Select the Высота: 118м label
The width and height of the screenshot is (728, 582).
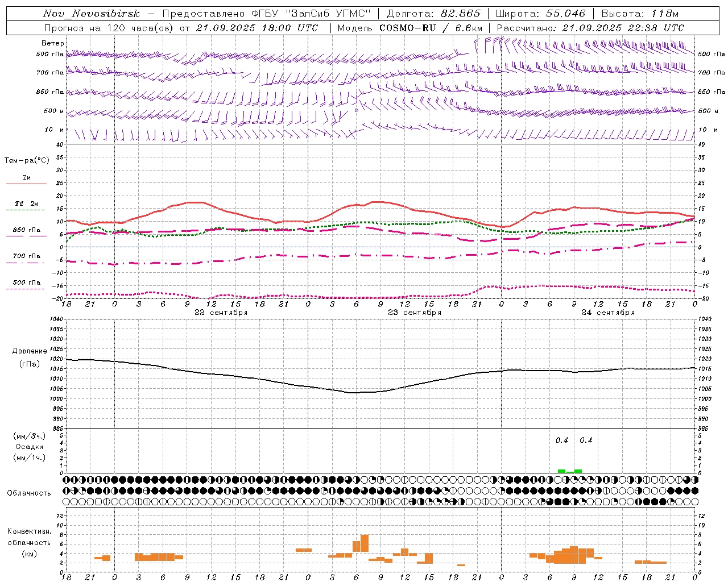640,14
